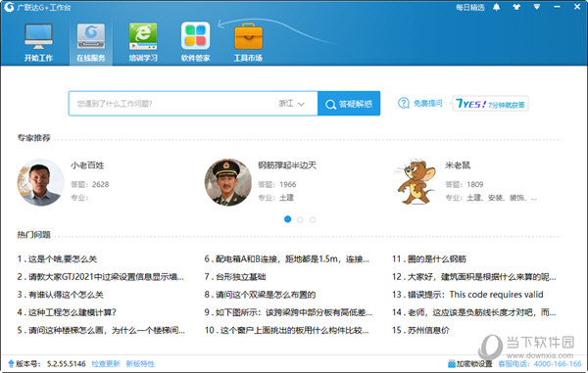Minimize the 广联达G+工作台 window
The width and height of the screenshot is (588, 373).
click(x=557, y=7)
